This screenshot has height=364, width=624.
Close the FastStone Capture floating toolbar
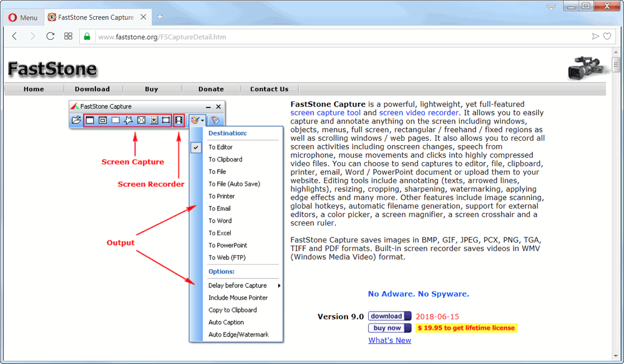click(x=218, y=107)
